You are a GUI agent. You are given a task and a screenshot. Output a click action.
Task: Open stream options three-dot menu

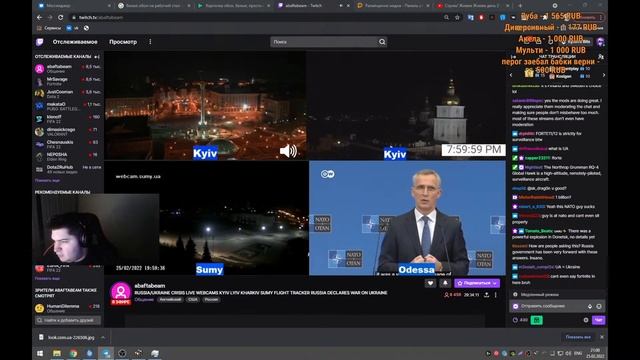(x=496, y=295)
